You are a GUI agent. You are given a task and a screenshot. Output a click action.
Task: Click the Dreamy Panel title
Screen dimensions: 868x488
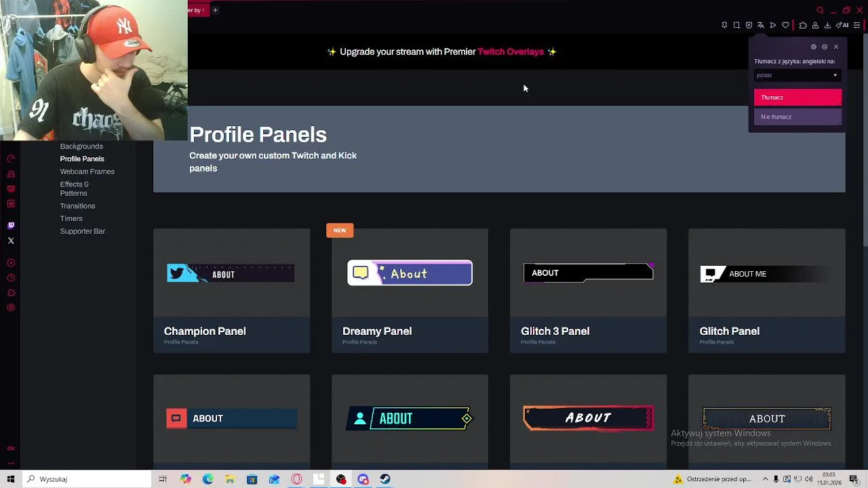click(x=377, y=331)
